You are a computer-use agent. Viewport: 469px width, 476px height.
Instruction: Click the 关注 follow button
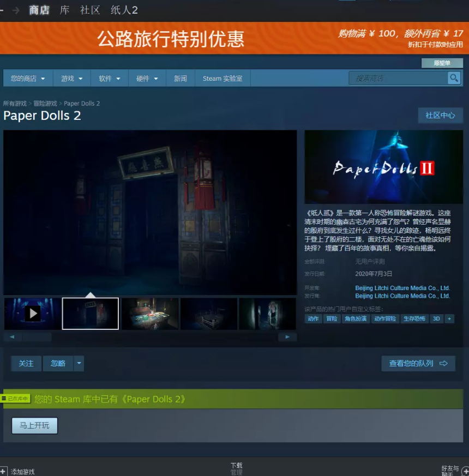pyautogui.click(x=26, y=363)
